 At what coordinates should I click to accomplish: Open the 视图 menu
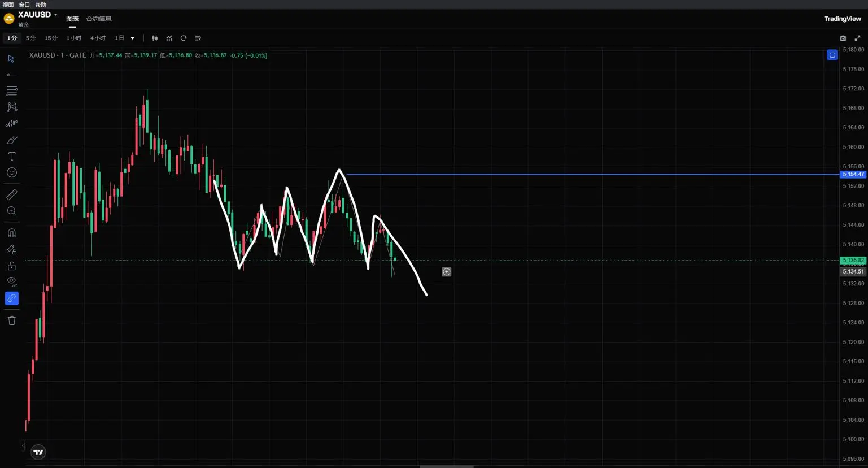8,5
